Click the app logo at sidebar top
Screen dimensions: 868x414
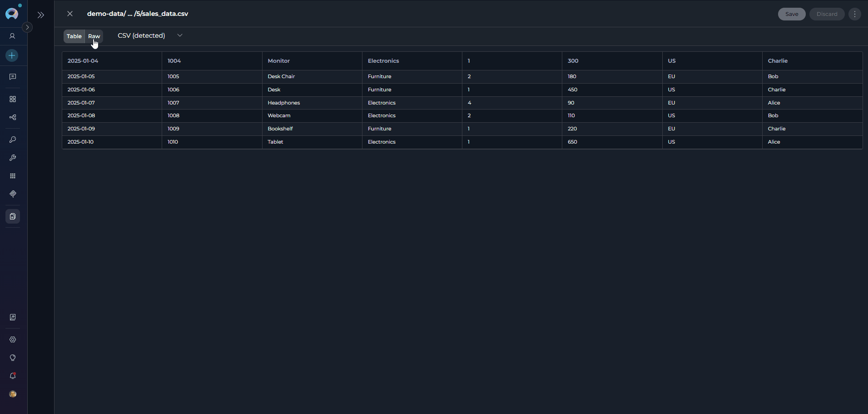[12, 14]
